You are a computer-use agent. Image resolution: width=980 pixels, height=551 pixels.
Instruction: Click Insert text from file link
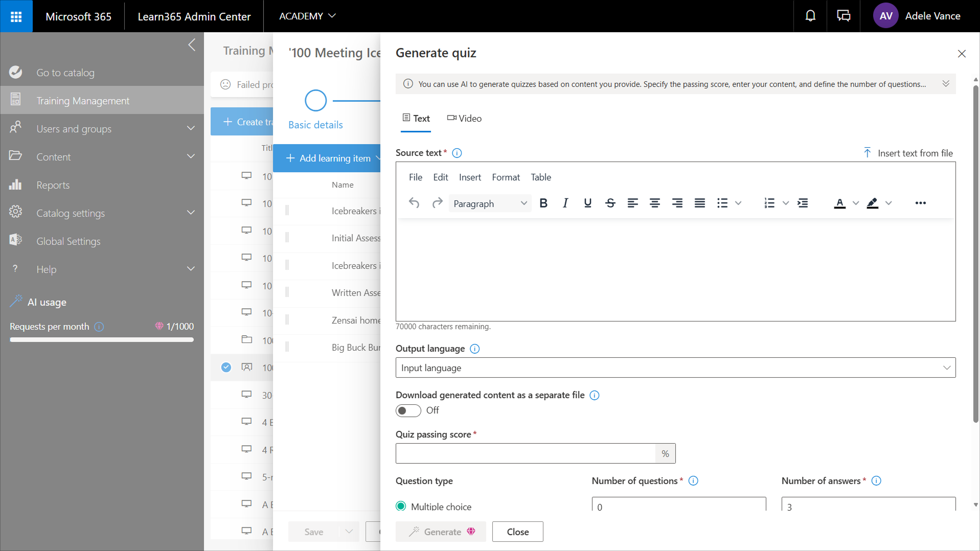pyautogui.click(x=908, y=153)
